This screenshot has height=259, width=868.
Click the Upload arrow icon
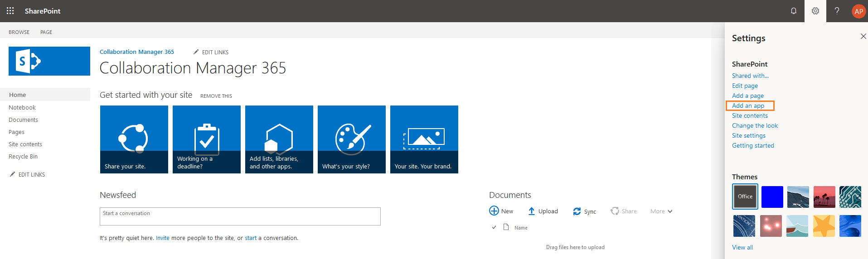tap(532, 211)
